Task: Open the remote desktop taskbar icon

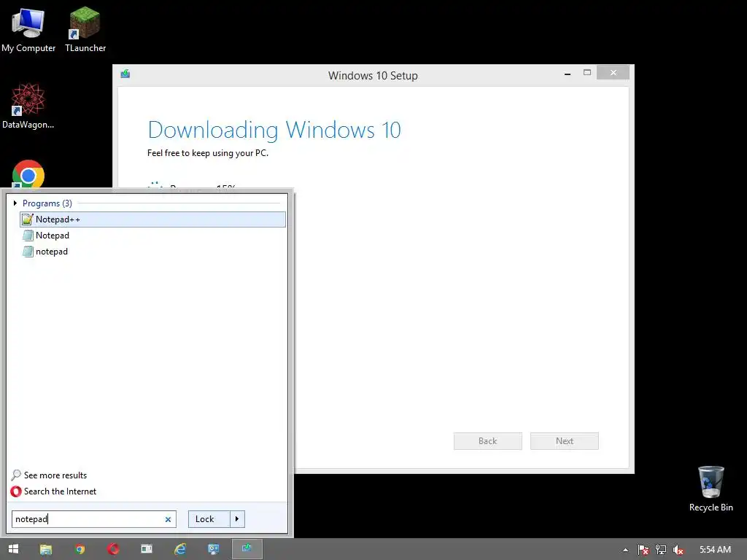Action: point(214,550)
